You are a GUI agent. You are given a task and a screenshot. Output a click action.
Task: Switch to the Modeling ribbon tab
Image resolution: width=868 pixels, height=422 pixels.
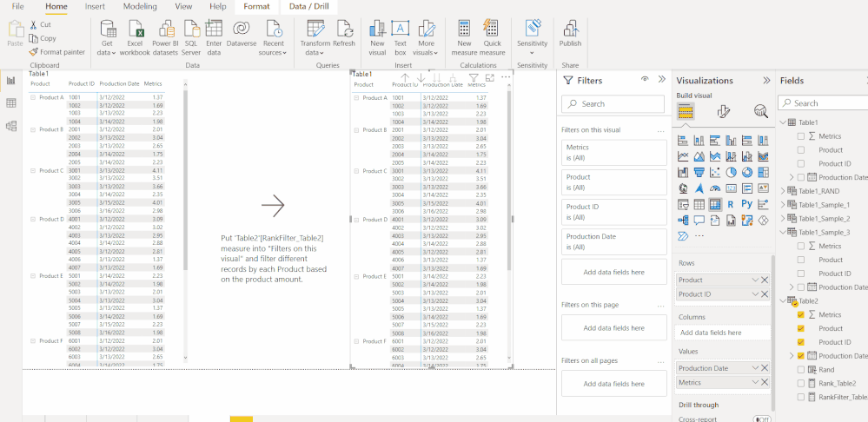point(140,7)
